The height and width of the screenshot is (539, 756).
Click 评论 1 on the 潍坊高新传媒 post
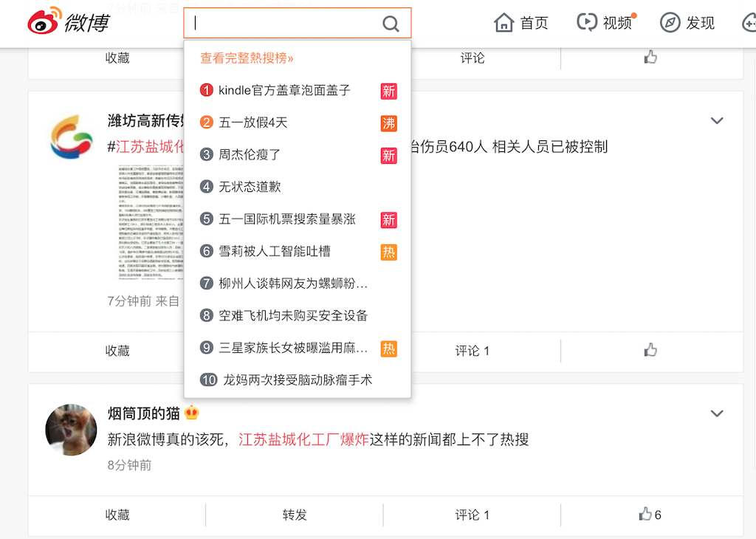coord(472,351)
